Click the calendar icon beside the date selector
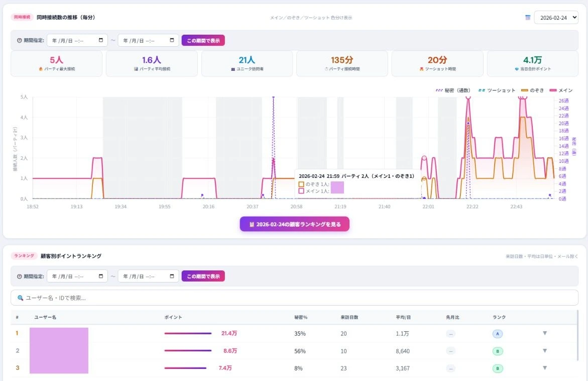588x381 pixels. 528,18
